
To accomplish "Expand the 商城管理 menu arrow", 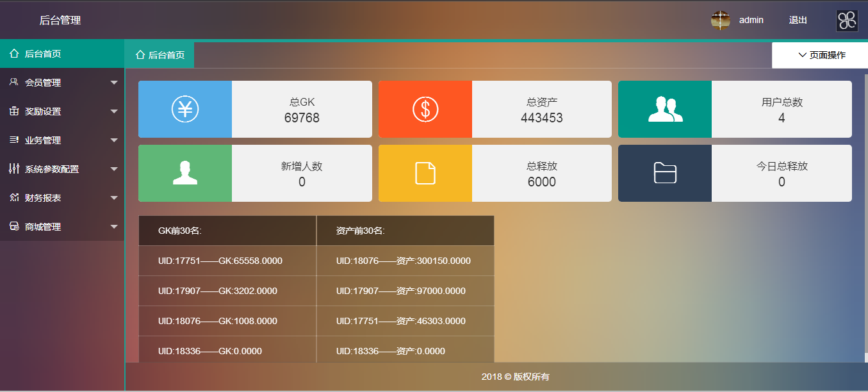I will coord(114,227).
